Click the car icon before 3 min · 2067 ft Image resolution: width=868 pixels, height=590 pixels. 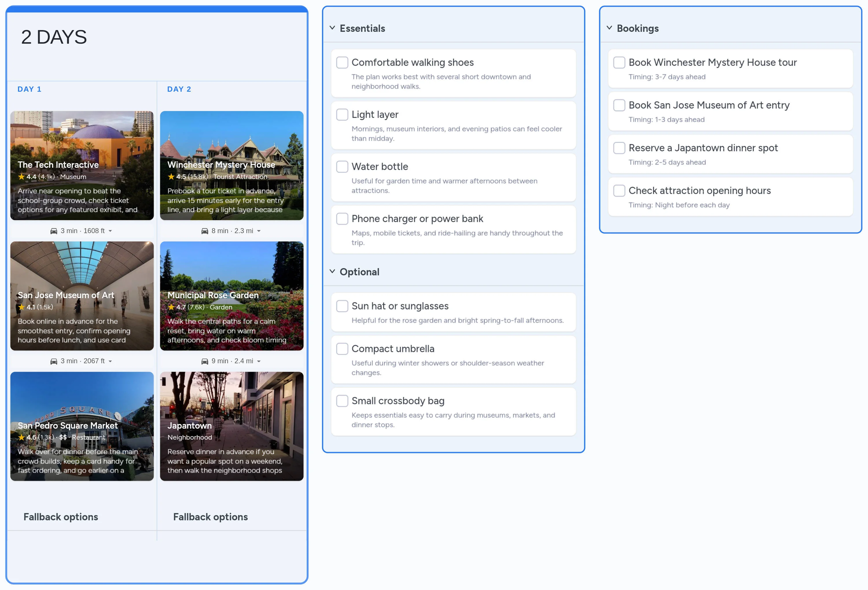pyautogui.click(x=54, y=361)
